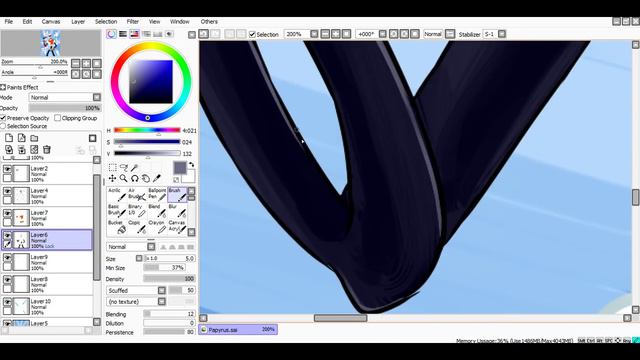Open the Scuffed brush shape dropdown
This screenshot has height=360, width=640.
pos(162,290)
